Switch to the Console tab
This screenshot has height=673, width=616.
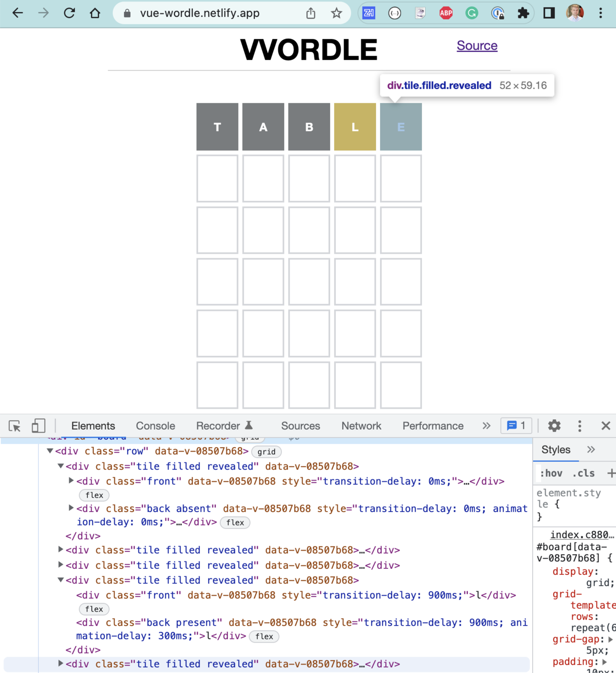156,426
